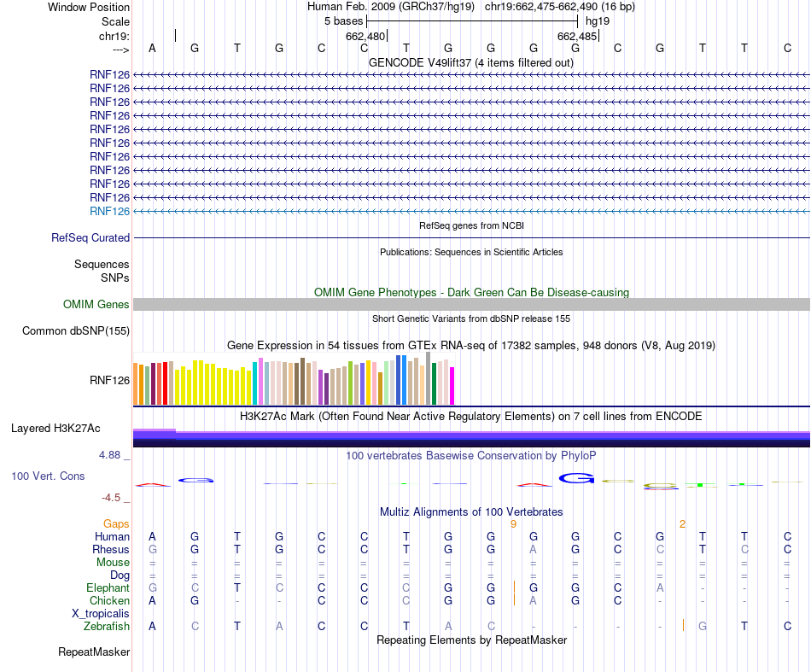This screenshot has width=811, height=672.
Task: Click the orange Gaps row label
Action: (x=116, y=524)
